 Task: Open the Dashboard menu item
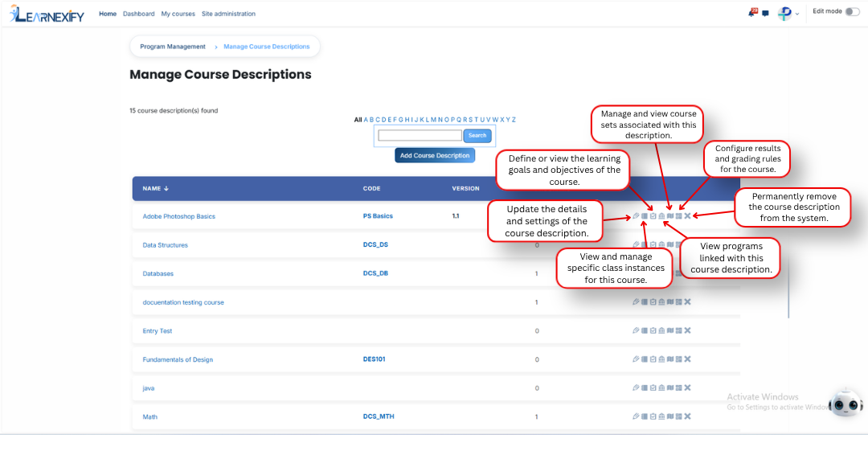point(138,14)
